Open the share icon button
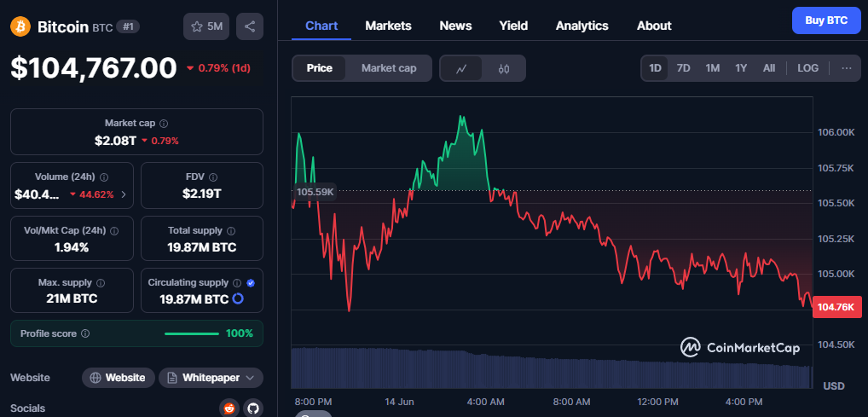 coord(250,26)
